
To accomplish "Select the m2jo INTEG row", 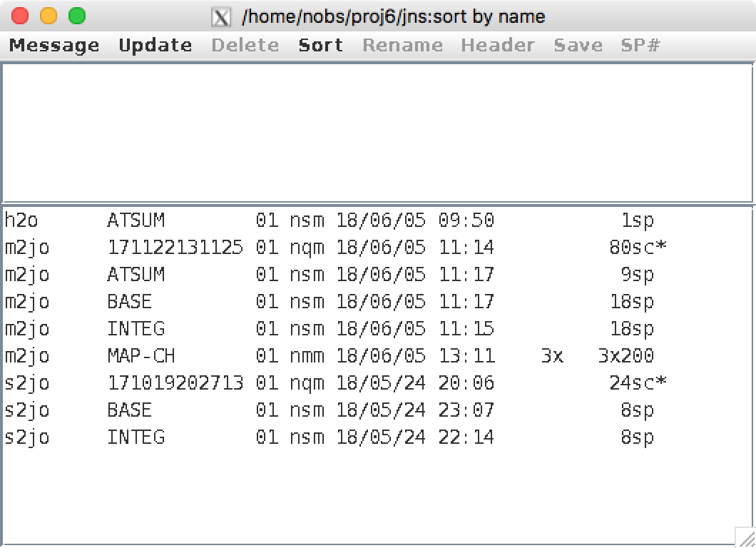I will coord(377,328).
